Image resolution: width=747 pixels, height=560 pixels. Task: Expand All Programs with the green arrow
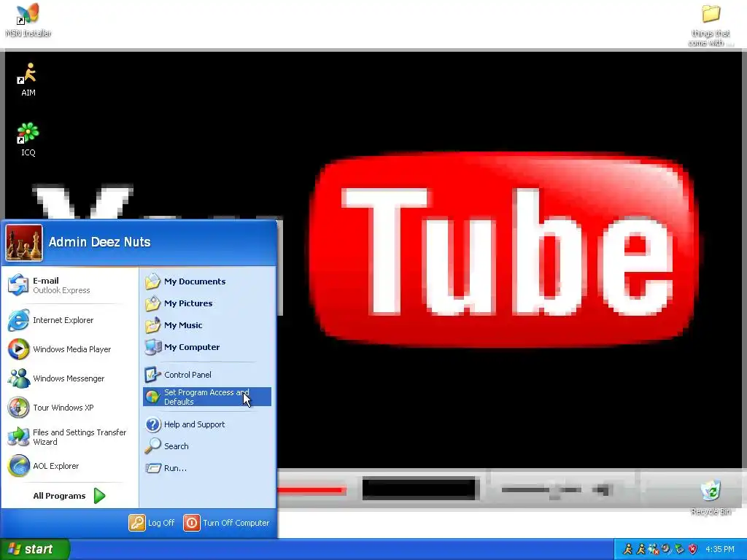tap(69, 496)
